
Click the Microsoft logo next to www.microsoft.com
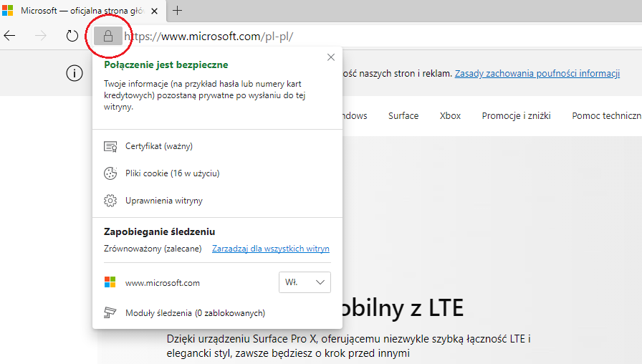point(110,282)
